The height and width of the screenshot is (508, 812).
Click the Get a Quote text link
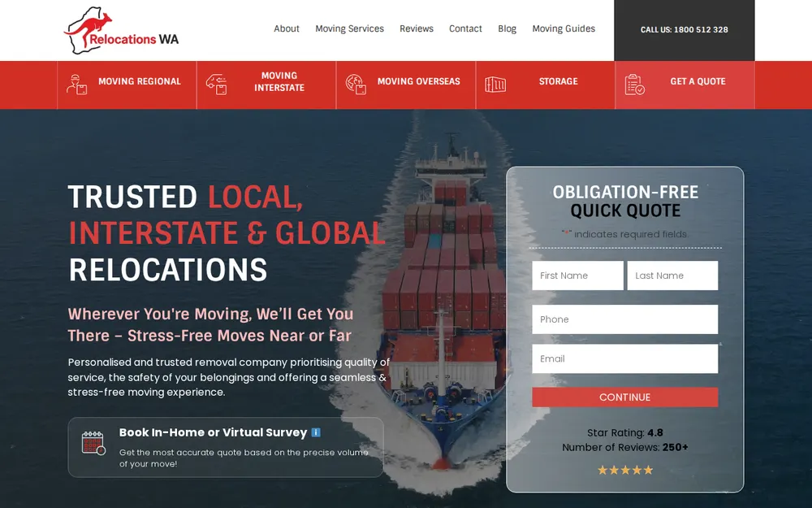(698, 81)
